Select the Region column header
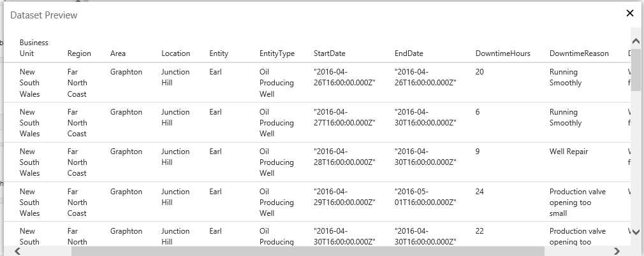644x256 pixels. [x=79, y=53]
